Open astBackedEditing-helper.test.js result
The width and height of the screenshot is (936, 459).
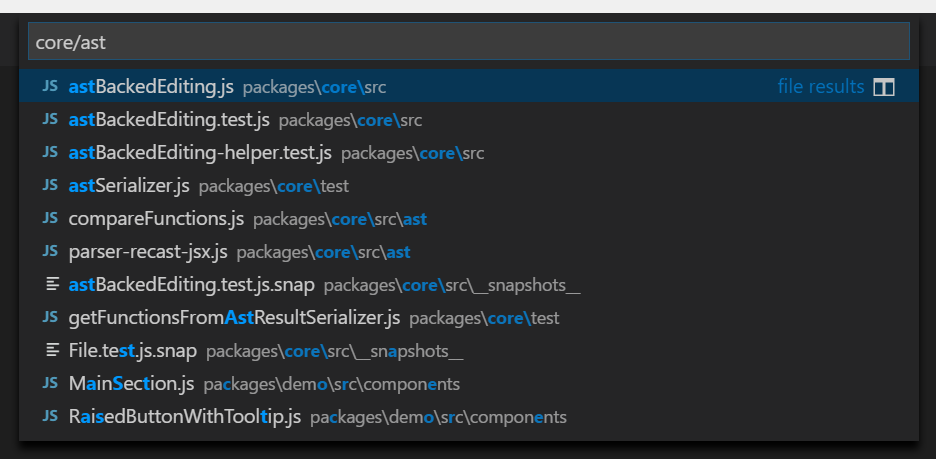469,153
